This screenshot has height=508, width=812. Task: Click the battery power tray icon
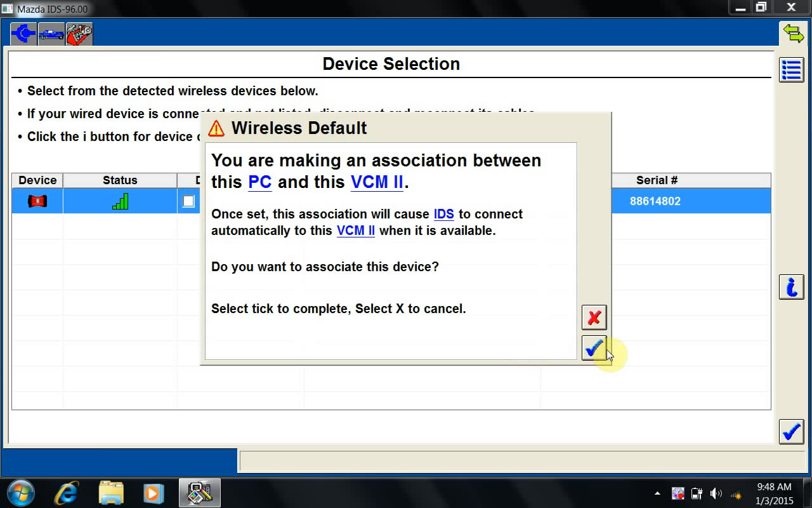697,493
